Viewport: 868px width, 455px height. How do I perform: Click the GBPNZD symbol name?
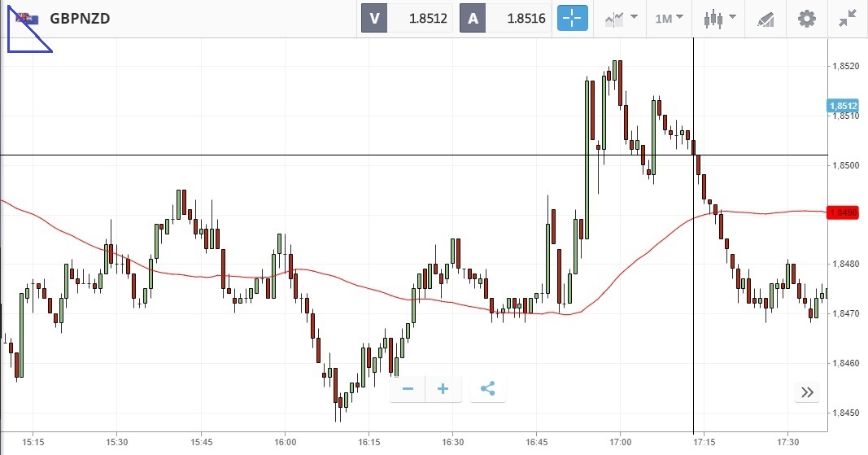point(80,18)
